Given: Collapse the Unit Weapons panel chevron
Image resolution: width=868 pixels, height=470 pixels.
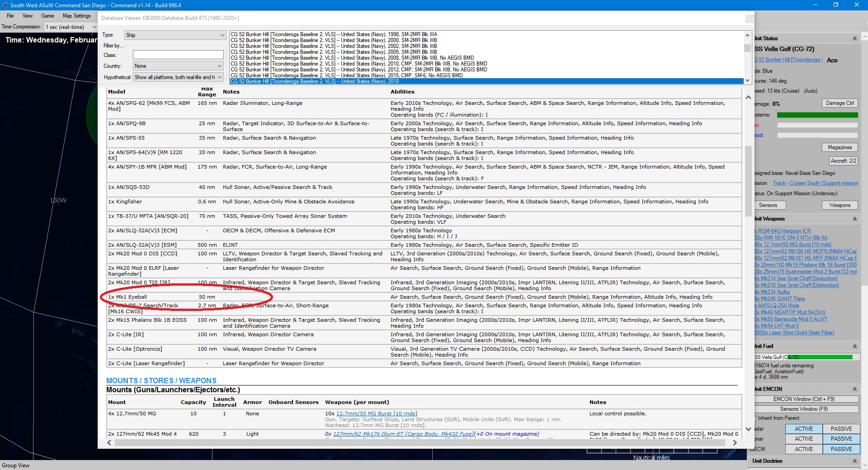Looking at the screenshot, I should point(854,219).
